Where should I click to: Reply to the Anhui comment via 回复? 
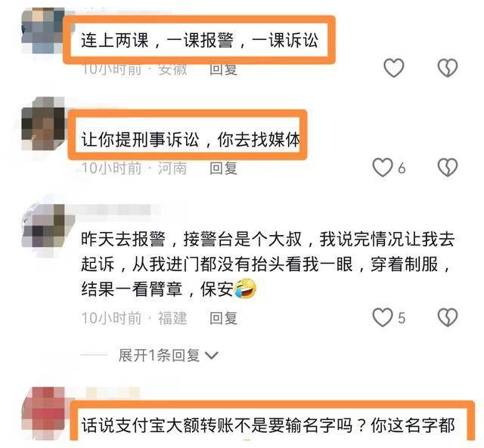224,69
